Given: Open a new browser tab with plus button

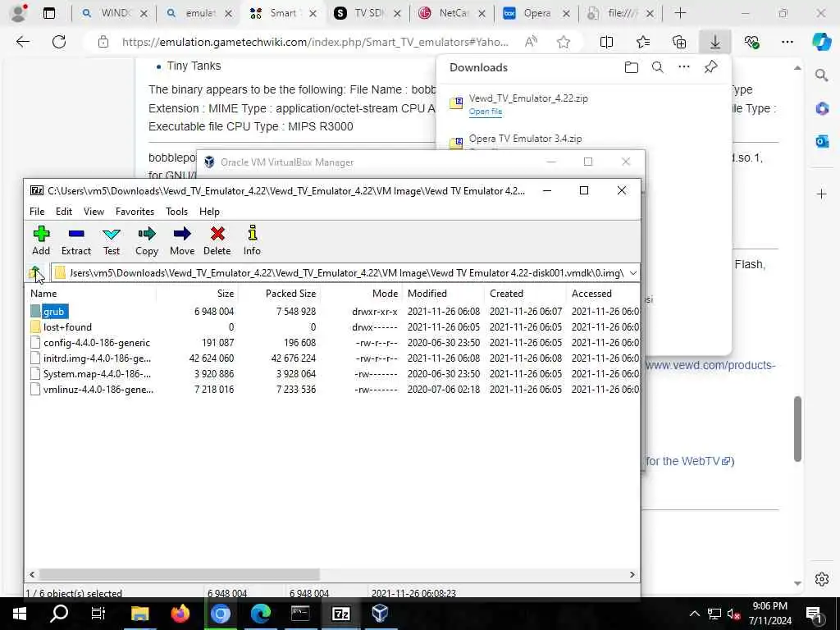Looking at the screenshot, I should [680, 13].
